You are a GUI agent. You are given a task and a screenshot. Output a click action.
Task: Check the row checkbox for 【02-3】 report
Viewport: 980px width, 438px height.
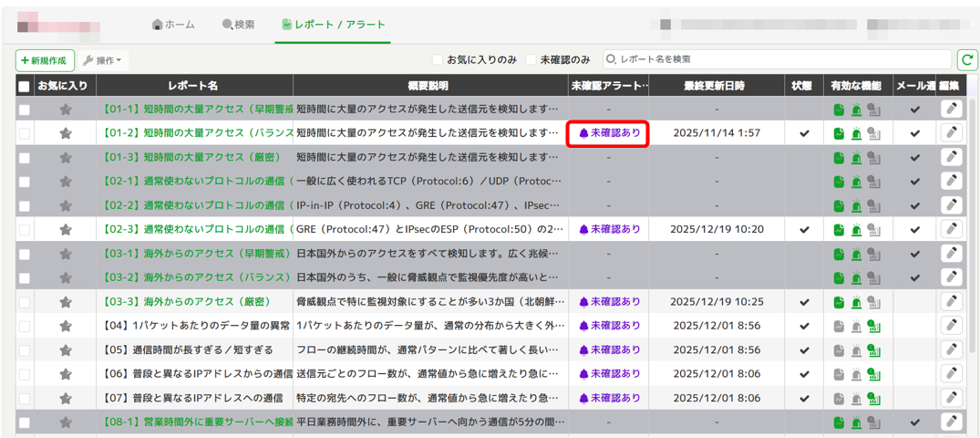click(24, 230)
